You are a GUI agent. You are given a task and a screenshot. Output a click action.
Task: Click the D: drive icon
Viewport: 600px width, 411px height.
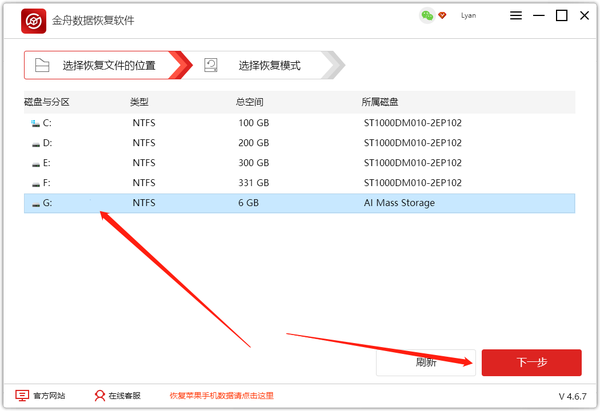tap(36, 144)
